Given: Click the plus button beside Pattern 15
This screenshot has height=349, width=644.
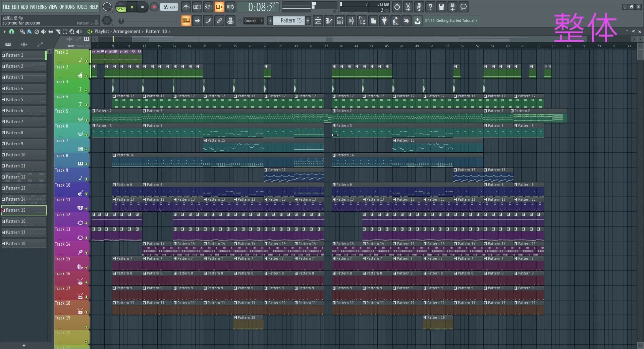Looking at the screenshot, I should (308, 21).
